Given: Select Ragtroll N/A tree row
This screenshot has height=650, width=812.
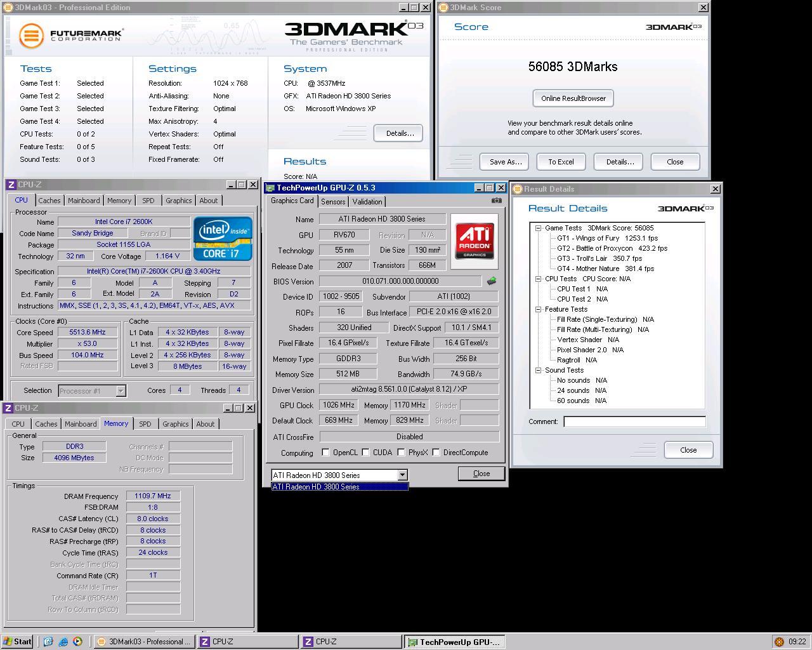Looking at the screenshot, I should (577, 360).
